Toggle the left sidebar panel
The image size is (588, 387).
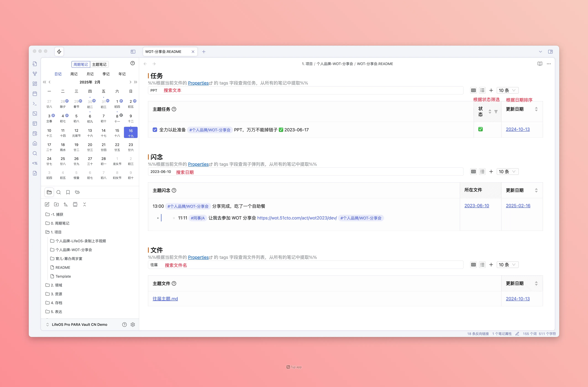pyautogui.click(x=133, y=52)
